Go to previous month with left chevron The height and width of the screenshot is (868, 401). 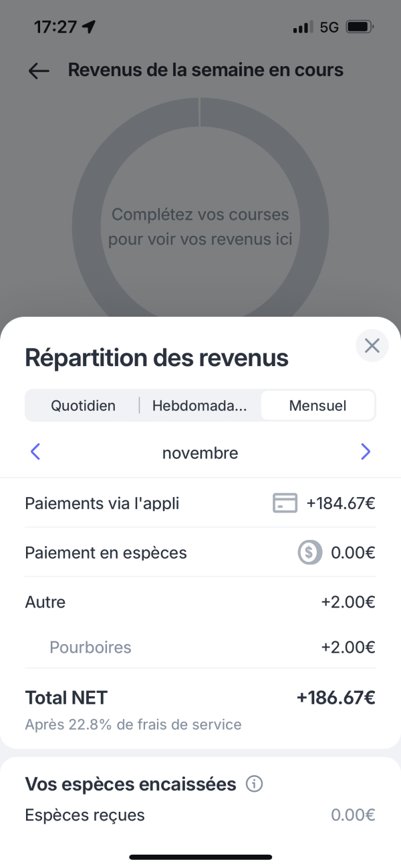35,452
